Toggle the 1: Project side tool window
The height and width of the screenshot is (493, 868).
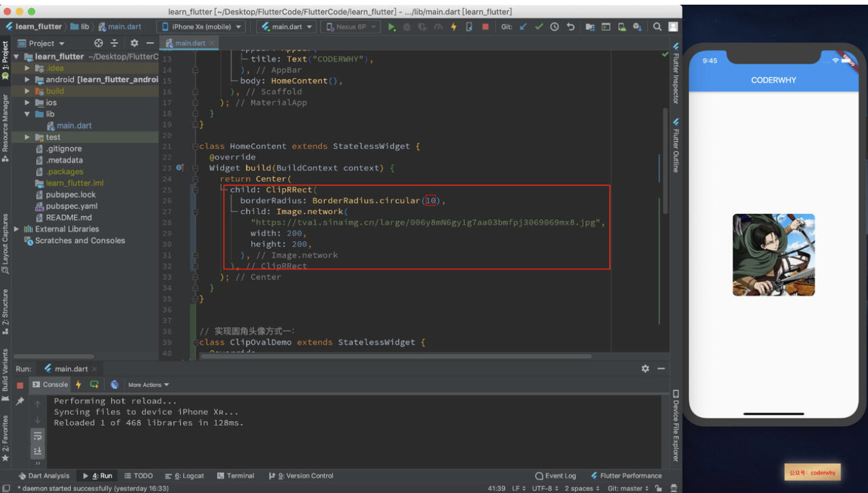coord(5,61)
